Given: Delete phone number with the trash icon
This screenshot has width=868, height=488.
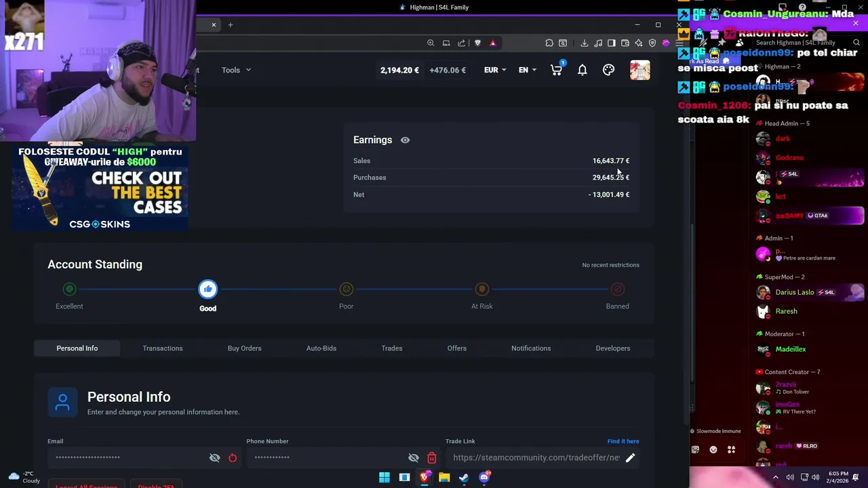Looking at the screenshot, I should [x=431, y=457].
